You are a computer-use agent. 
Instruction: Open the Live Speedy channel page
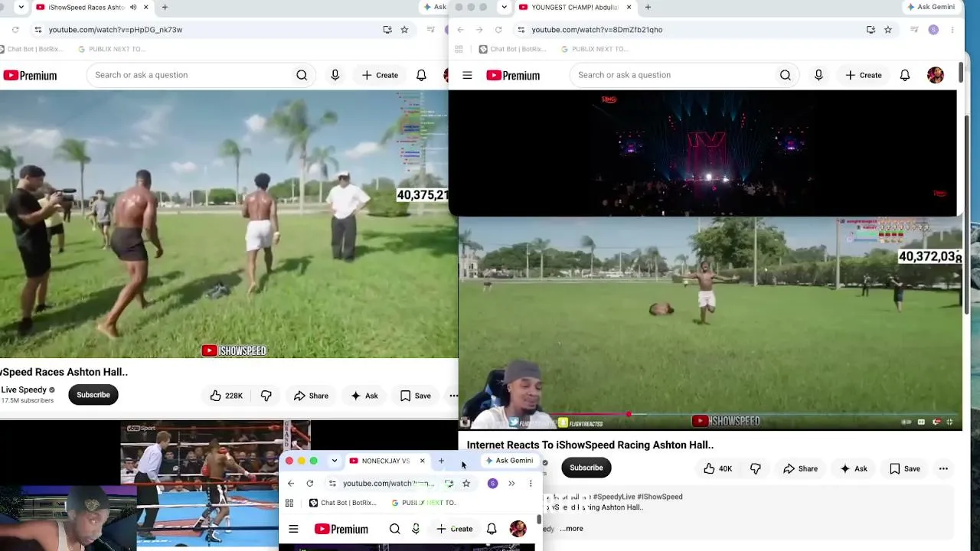[x=24, y=390]
